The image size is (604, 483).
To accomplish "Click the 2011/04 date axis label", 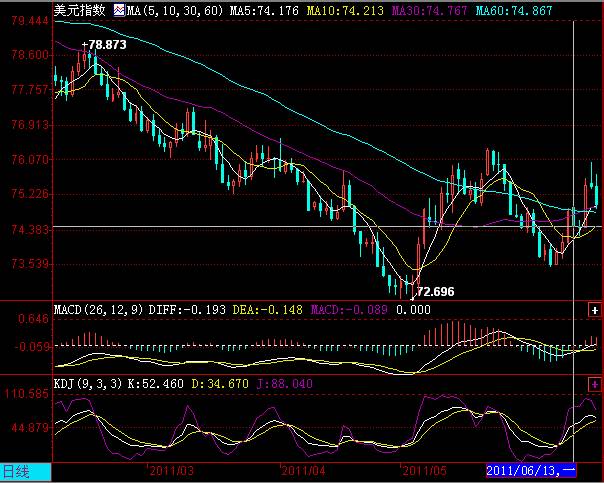I will point(303,471).
